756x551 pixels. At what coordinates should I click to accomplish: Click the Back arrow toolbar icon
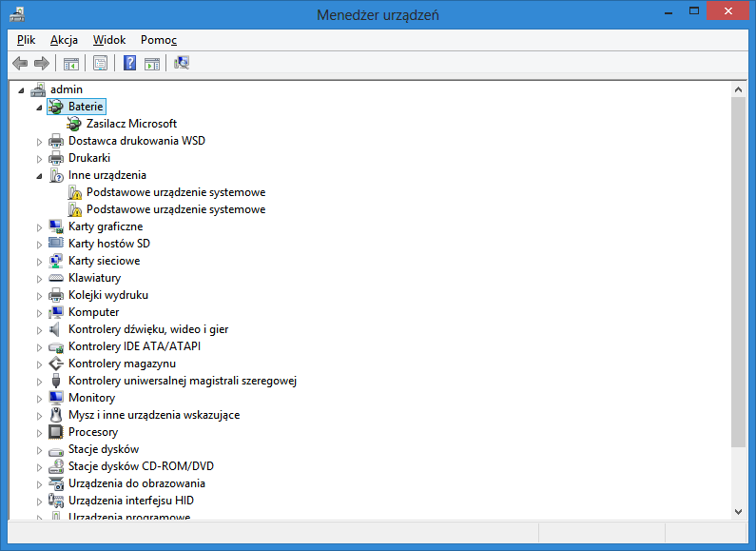(20, 63)
